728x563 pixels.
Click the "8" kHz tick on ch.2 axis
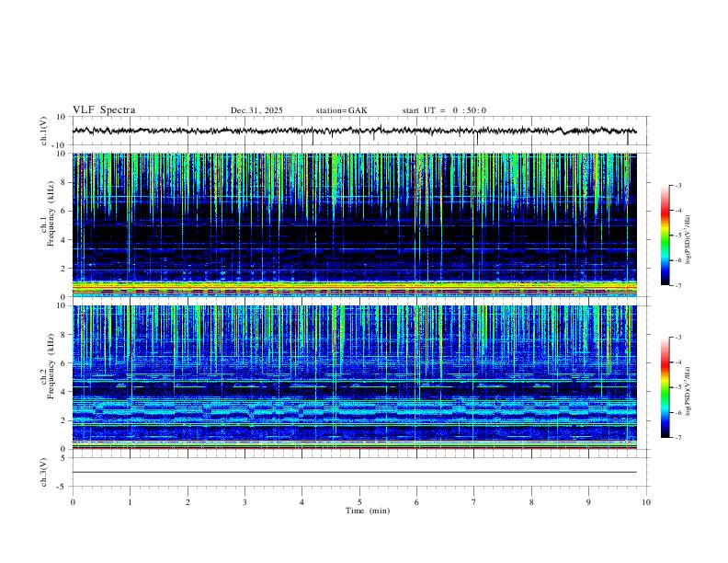(64, 335)
